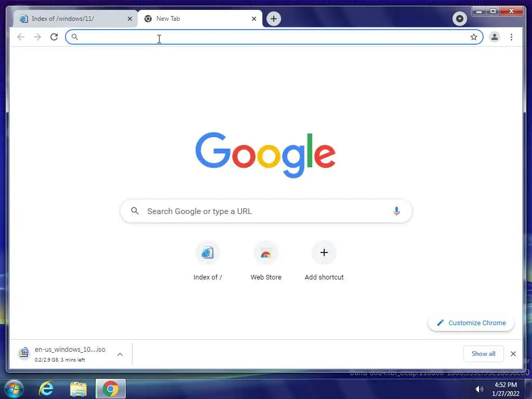Click the Chrome taskbar icon

[111, 389]
